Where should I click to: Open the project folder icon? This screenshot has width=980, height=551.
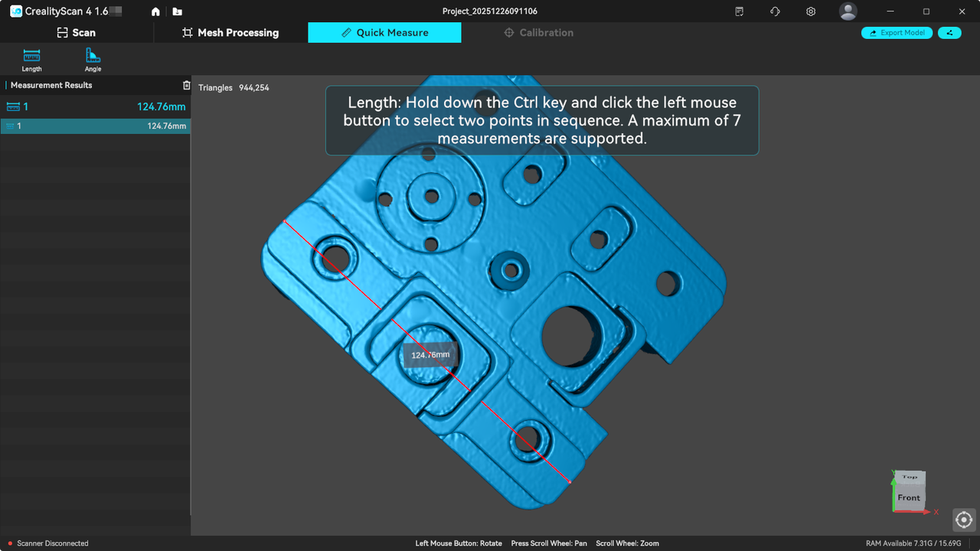pyautogui.click(x=178, y=11)
